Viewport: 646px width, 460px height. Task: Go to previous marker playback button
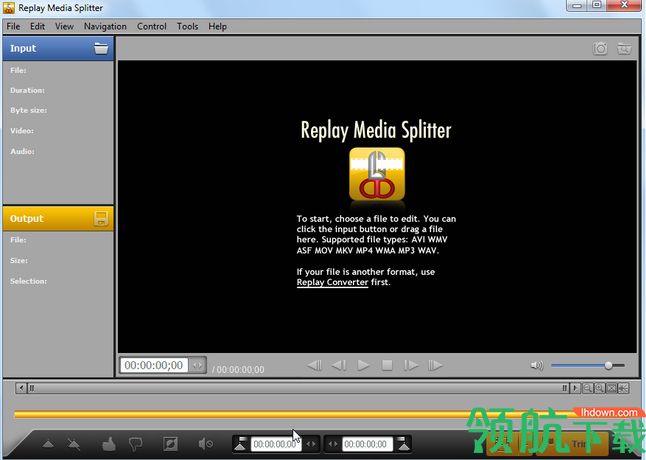pos(315,365)
